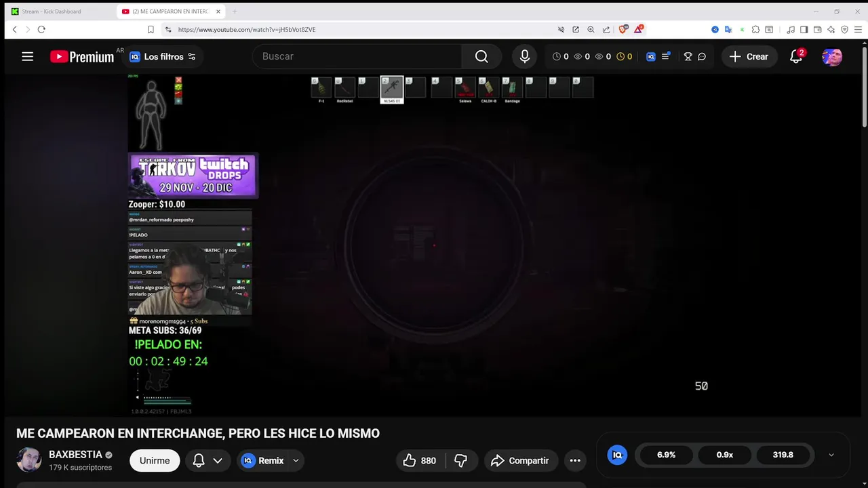Click the 179 K suscriptores text
868x488 pixels.
[x=80, y=468]
